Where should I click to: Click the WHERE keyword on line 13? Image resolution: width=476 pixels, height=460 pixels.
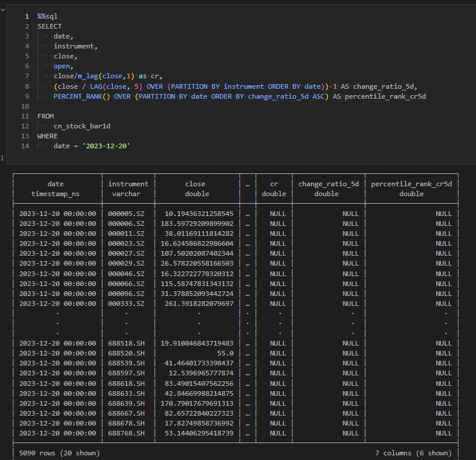tap(47, 136)
